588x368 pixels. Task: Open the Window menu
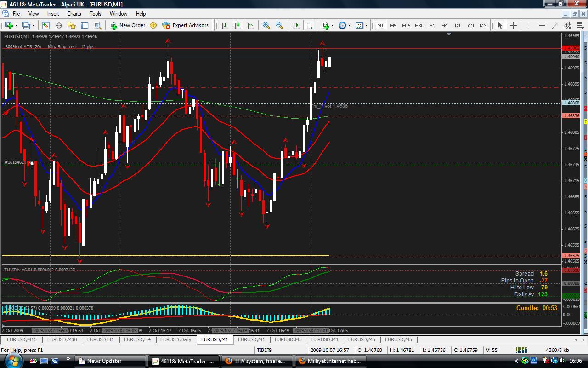pos(119,14)
